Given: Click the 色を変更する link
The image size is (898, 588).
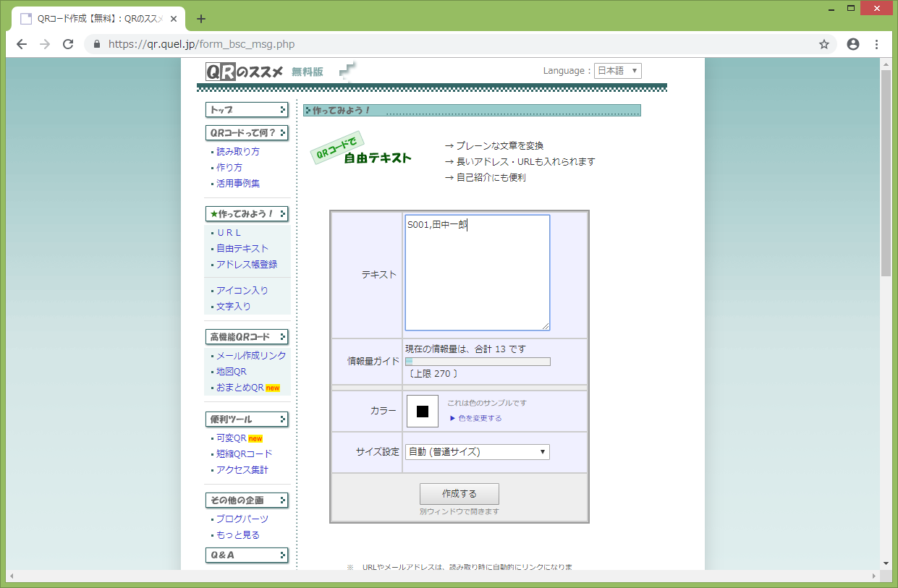Looking at the screenshot, I should click(x=480, y=418).
